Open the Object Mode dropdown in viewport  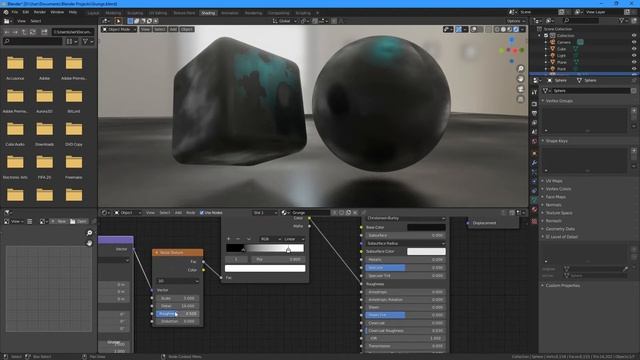tap(119, 29)
